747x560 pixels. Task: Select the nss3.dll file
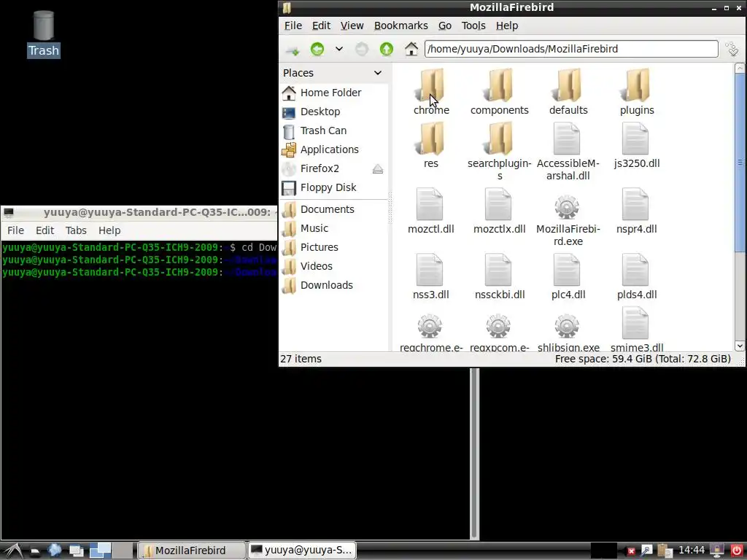coord(430,270)
